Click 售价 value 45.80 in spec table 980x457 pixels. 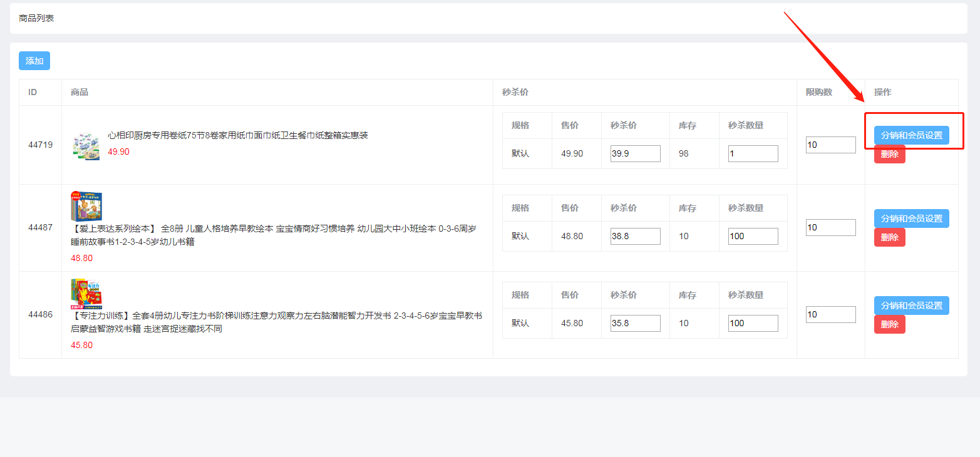572,323
